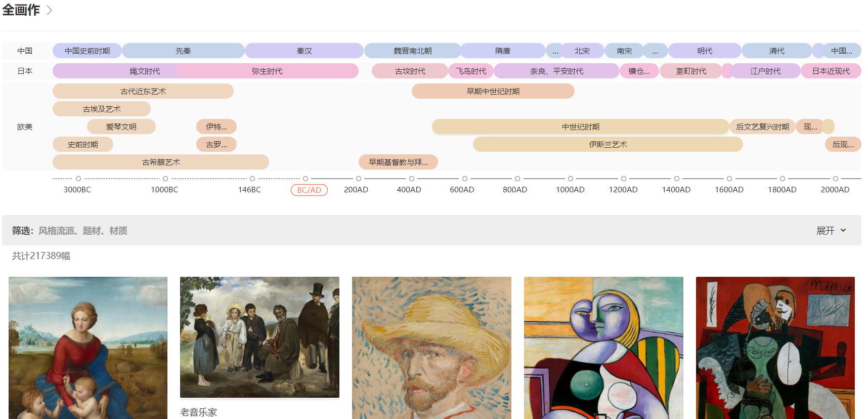
Task: Select the European 史前时期 bar
Action: (x=83, y=144)
